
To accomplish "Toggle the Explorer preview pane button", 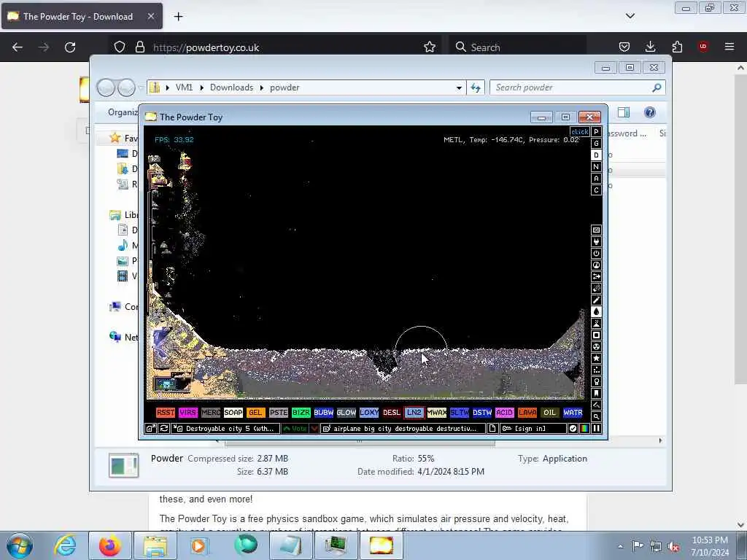I will point(624,112).
